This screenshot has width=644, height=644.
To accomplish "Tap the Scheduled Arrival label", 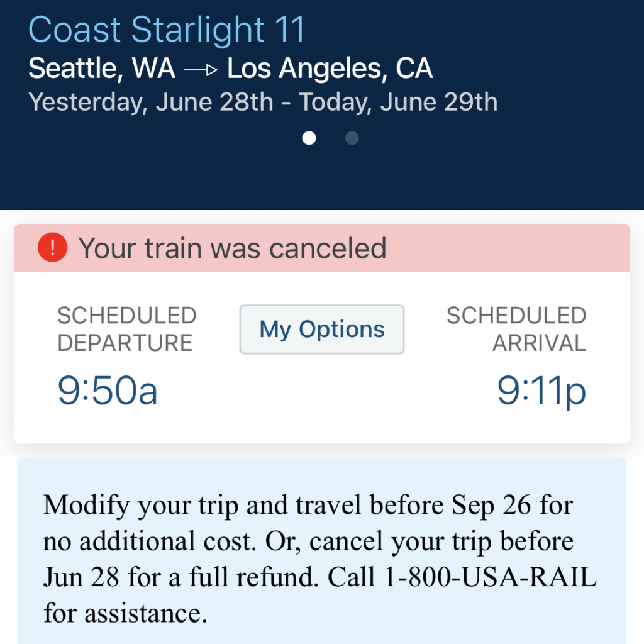I will coord(516,329).
